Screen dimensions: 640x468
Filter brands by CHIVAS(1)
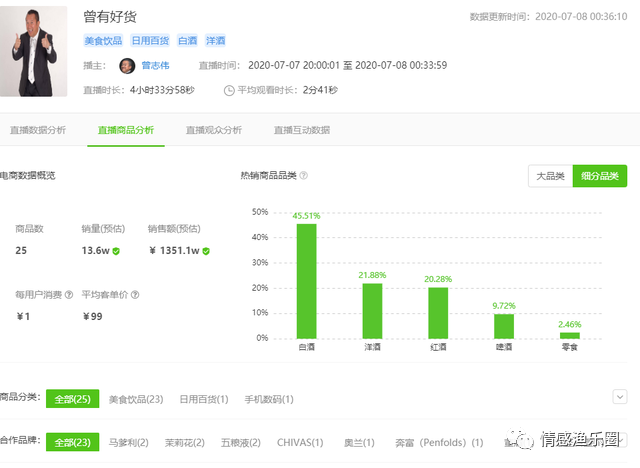[x=300, y=443]
